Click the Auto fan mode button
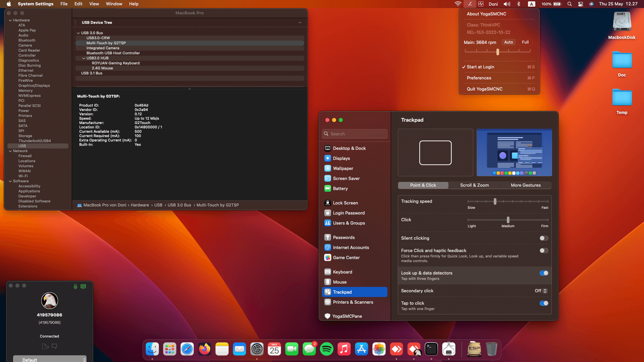Viewport: 644px width, 362px height. (x=508, y=42)
